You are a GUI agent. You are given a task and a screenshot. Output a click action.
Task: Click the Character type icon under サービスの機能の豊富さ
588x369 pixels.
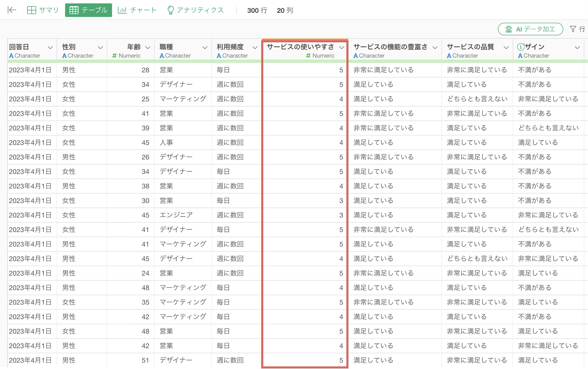[355, 56]
